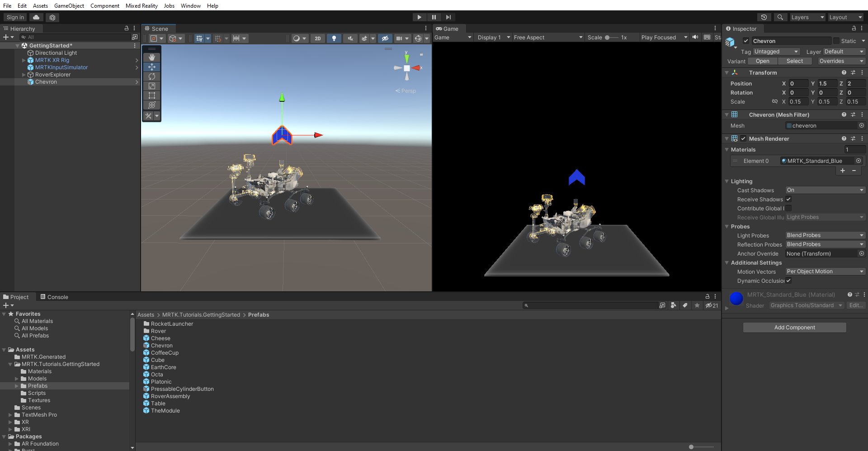The image size is (868, 451).
Task: Open Mesh Renderer presets icon
Action: click(x=853, y=138)
